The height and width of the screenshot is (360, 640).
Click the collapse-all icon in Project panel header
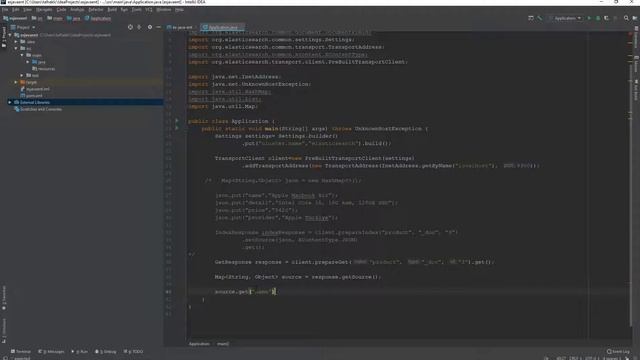pos(139,27)
